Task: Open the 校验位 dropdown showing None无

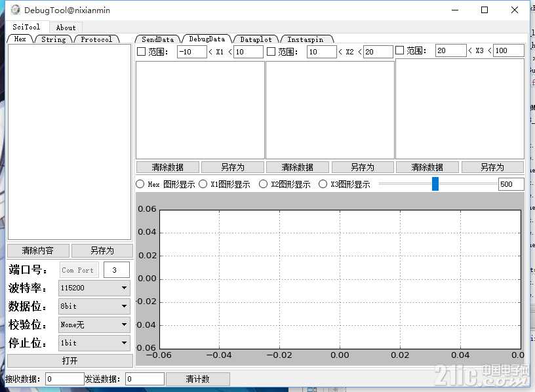Action: pos(94,324)
